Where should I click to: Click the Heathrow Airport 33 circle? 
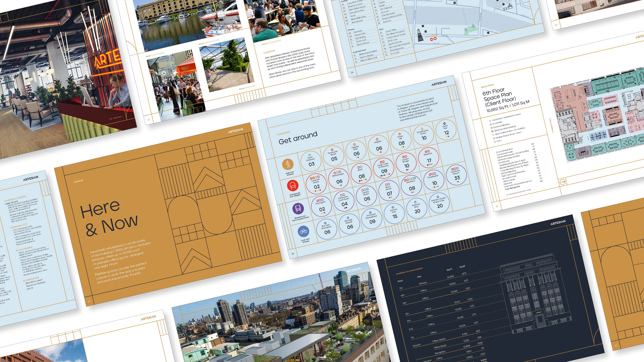click(x=456, y=175)
